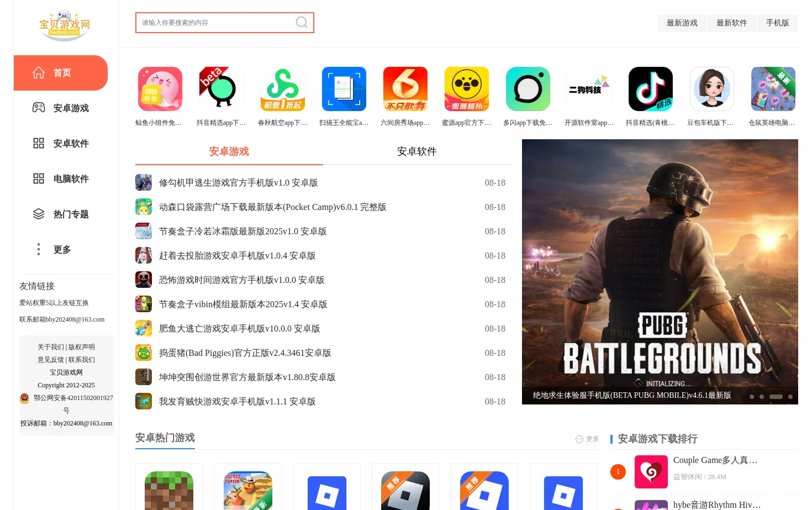Click the 宝贝游戏网 site logo

point(65,25)
